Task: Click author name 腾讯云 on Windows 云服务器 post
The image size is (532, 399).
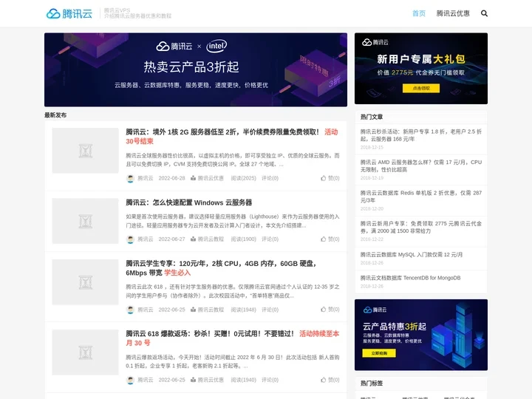Action: (146, 239)
